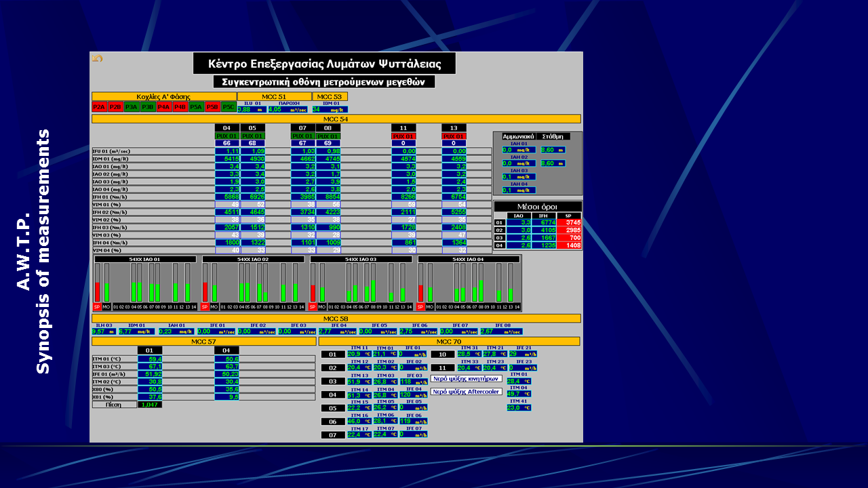
Task: Select unit 06 label in MCC 70
Action: (x=333, y=422)
